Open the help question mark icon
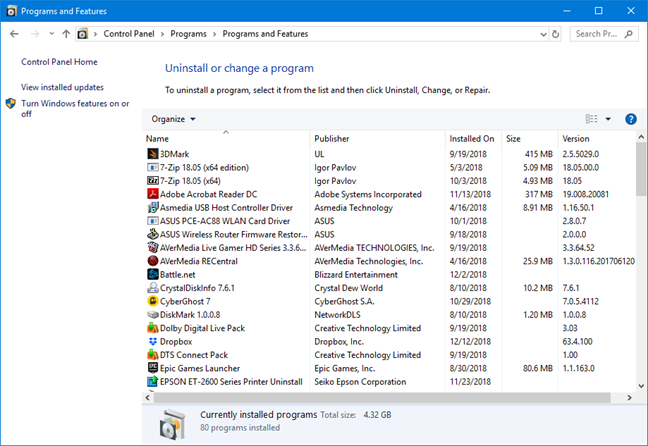 pyautogui.click(x=631, y=119)
